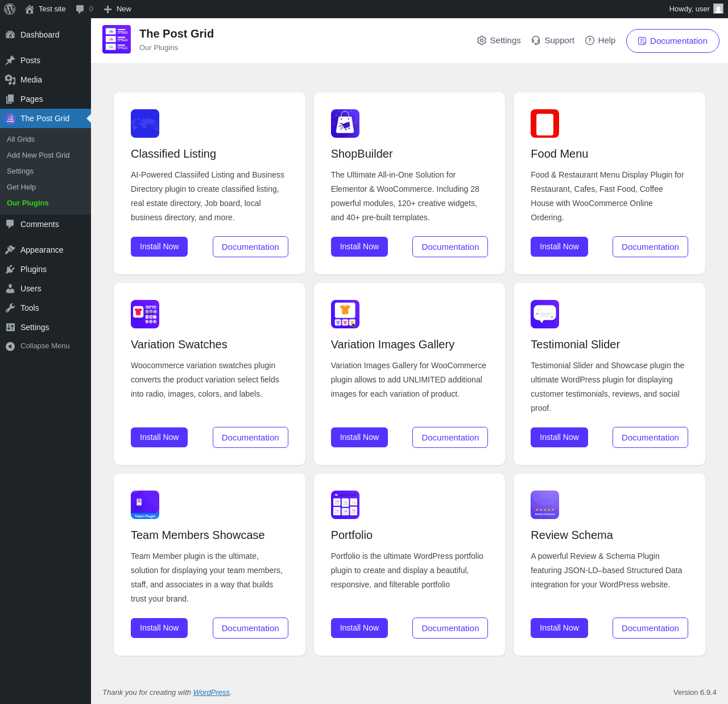The width and height of the screenshot is (728, 704).
Task: Click the Classified Listing plugin icon
Action: tap(145, 123)
